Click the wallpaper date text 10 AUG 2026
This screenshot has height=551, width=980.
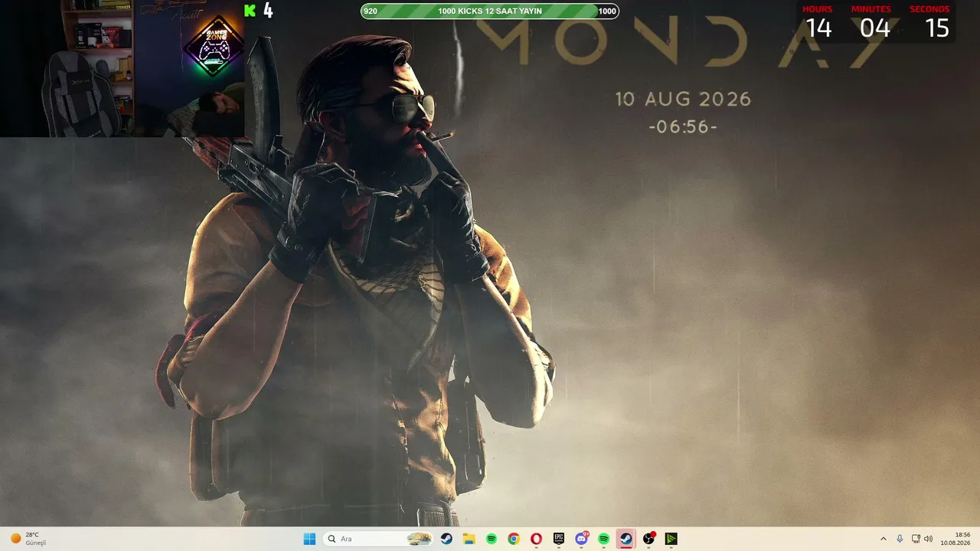pos(683,99)
